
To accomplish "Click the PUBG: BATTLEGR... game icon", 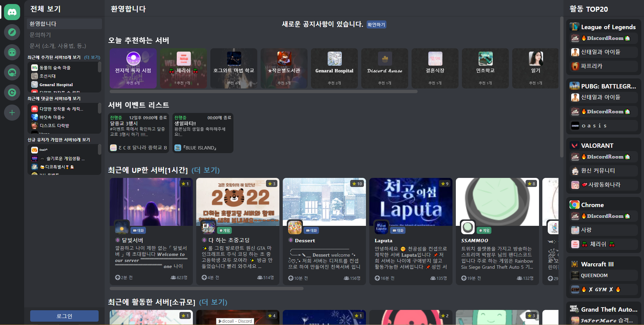I will 574,86.
